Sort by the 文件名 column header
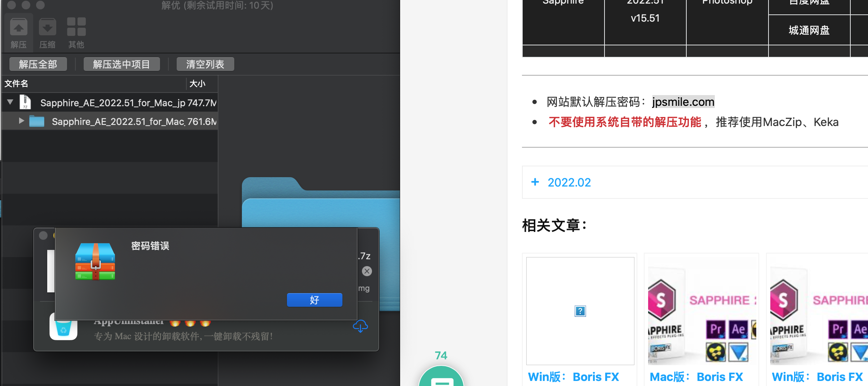This screenshot has height=386, width=868. click(16, 84)
